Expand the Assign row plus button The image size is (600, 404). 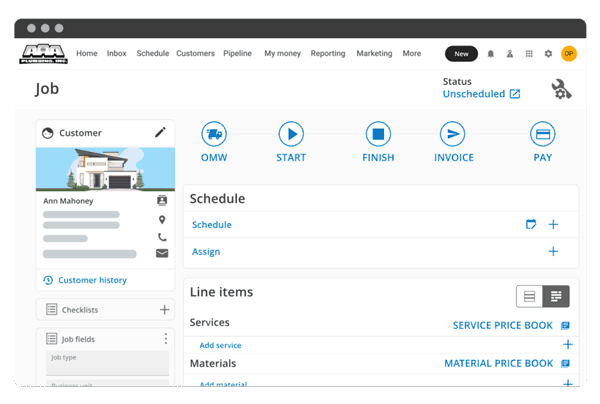point(553,252)
